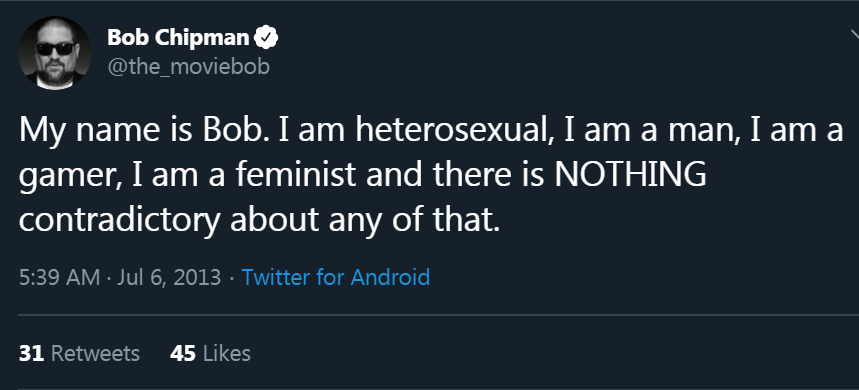
Task: Click the Jul 6, 2013 date
Action: pos(169,277)
